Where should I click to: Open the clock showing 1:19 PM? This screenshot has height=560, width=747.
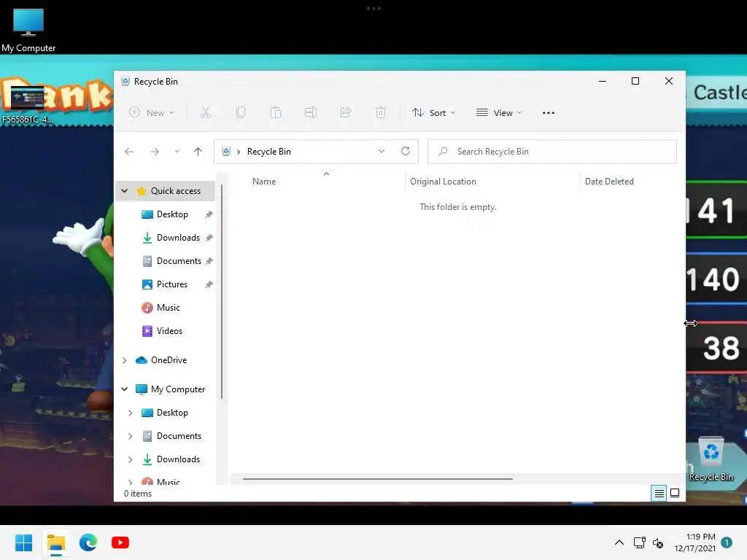[x=694, y=542]
